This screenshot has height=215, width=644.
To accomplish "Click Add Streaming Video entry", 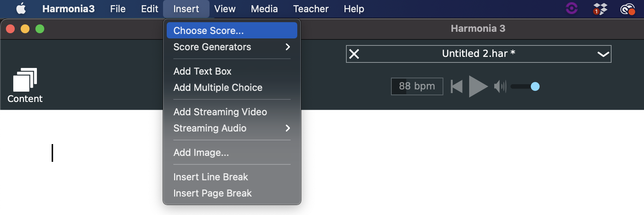I will coord(220,112).
